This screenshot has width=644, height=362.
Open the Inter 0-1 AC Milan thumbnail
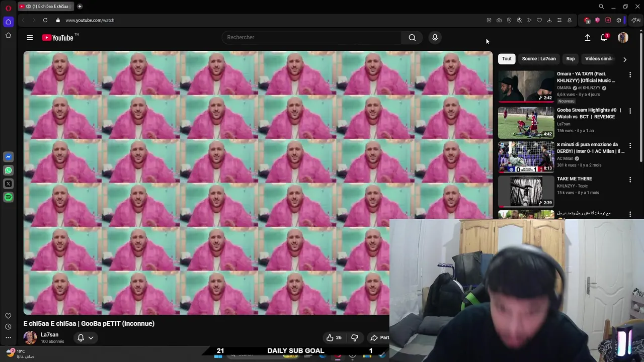point(526,156)
